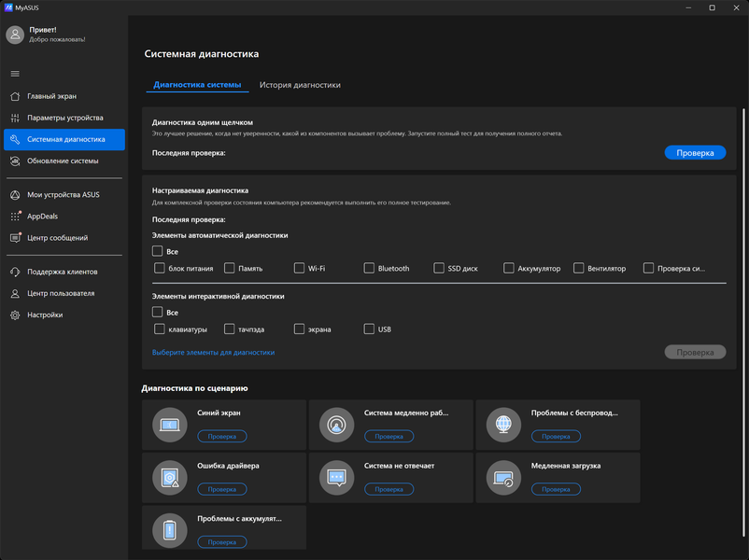Click the hamburger menu icon in sidebar
Screen dimensions: 749x560
(15, 74)
